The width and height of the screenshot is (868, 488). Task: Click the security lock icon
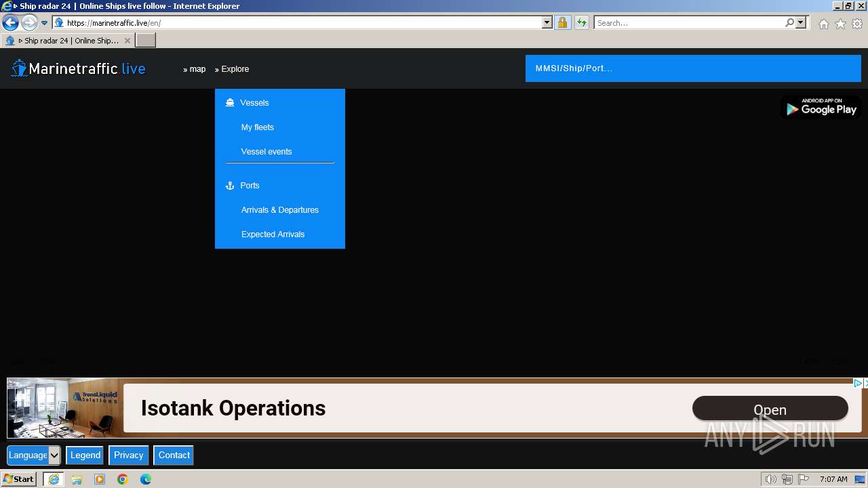coord(562,23)
